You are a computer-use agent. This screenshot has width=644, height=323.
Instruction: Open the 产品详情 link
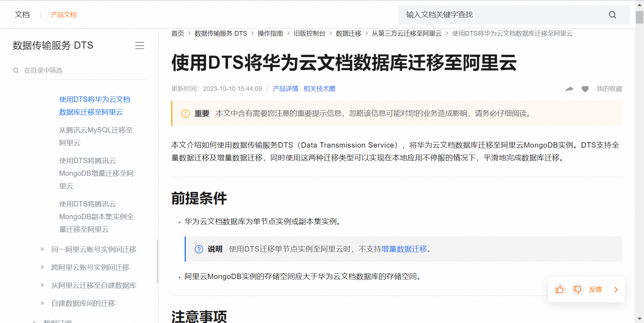(286, 89)
